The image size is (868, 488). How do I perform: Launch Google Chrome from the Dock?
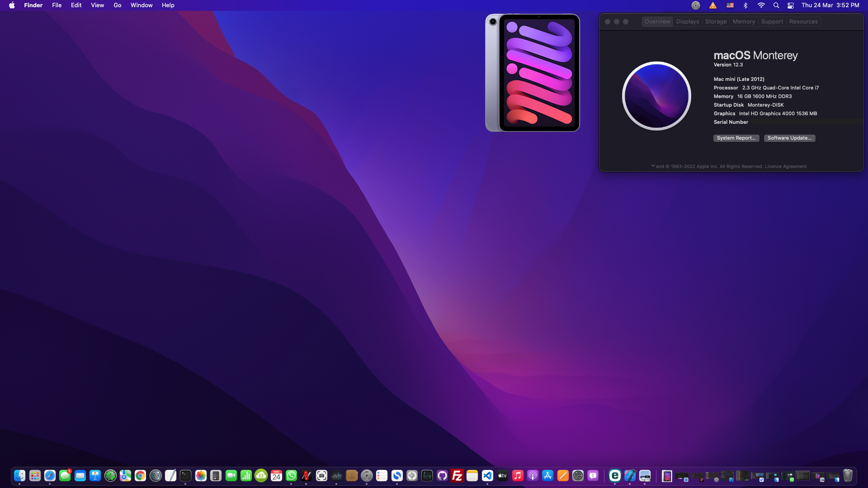pyautogui.click(x=140, y=476)
